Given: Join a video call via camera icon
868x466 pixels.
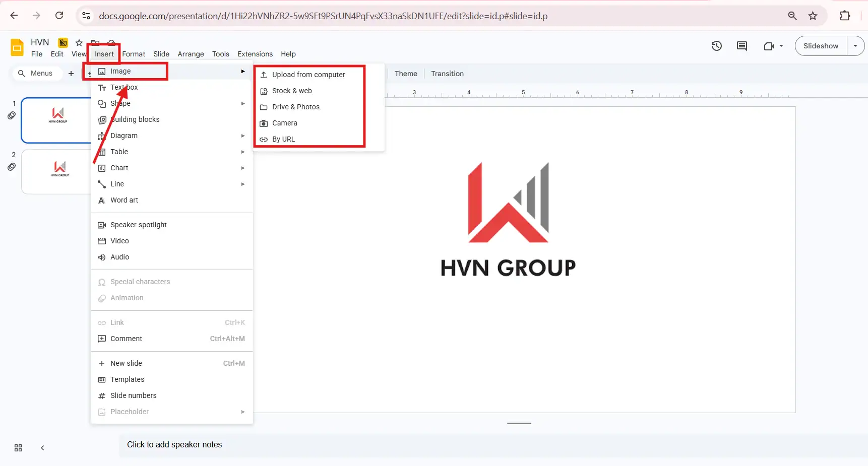Looking at the screenshot, I should (x=770, y=46).
